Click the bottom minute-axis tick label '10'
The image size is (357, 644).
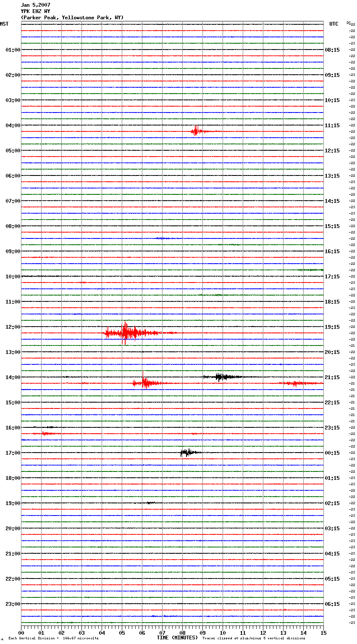coord(223,633)
